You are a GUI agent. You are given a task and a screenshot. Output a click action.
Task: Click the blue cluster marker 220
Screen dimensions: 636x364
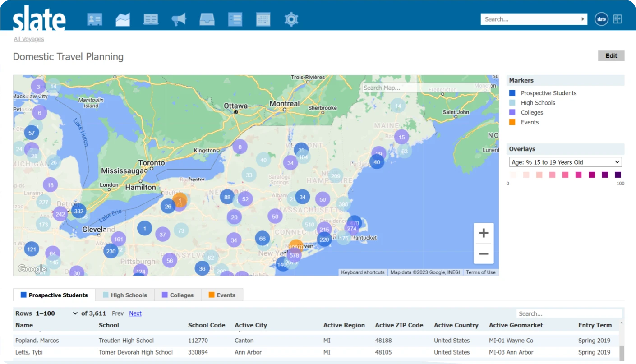click(x=324, y=240)
